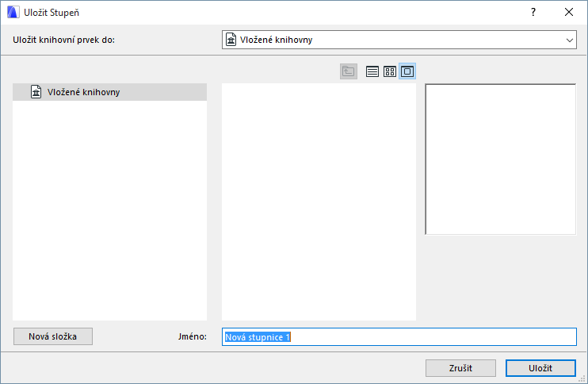Viewport: 588px width, 384px height.
Task: Switch to list view icon
Action: point(372,71)
